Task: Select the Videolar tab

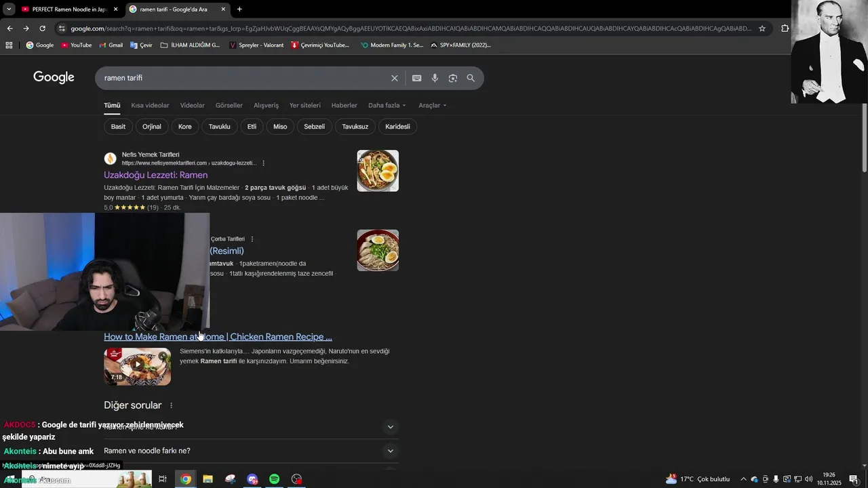Action: (192, 105)
